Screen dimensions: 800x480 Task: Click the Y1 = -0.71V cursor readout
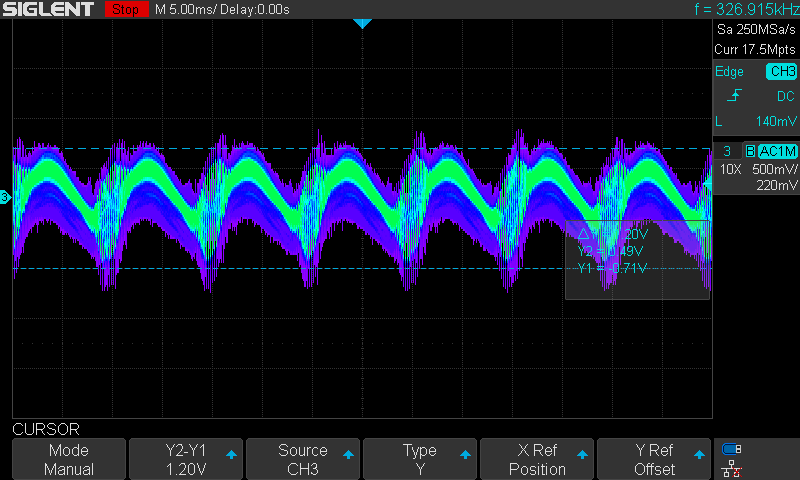tap(612, 268)
